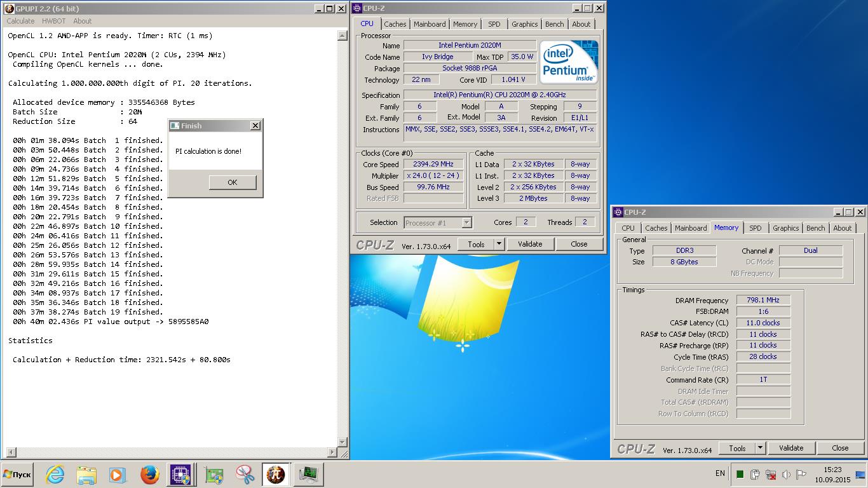Open the About menu in GPUPI
Image resolution: width=868 pixels, height=488 pixels.
click(83, 21)
